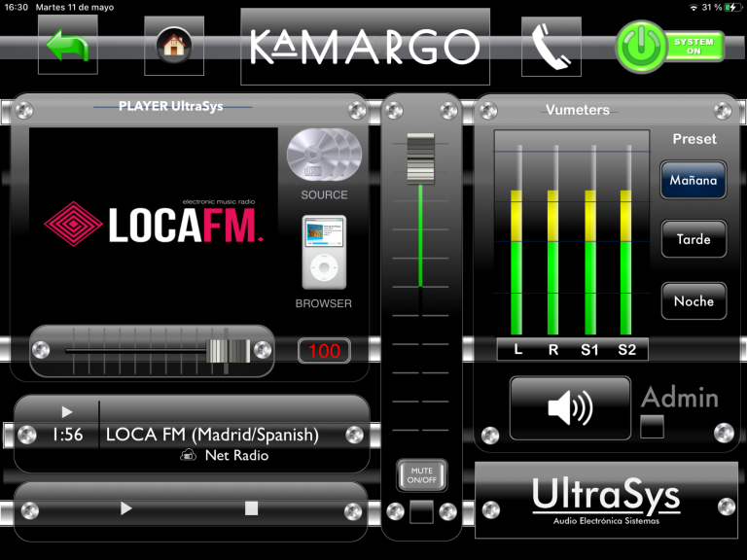
Task: Click the speaker sound button
Action: click(x=570, y=408)
